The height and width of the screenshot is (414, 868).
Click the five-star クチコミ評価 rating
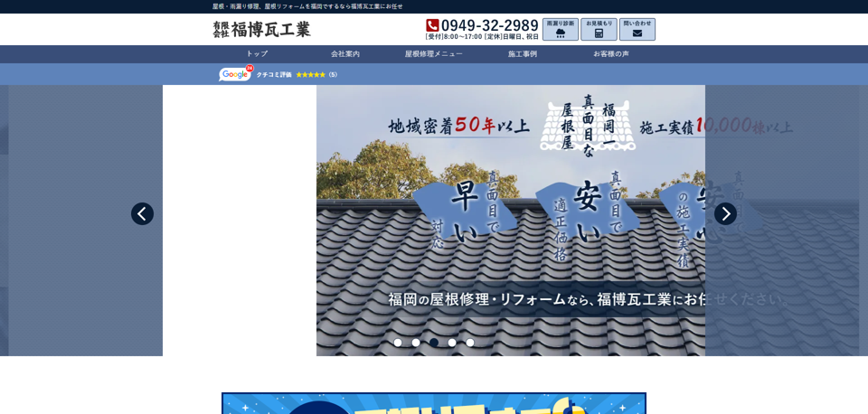pos(310,74)
